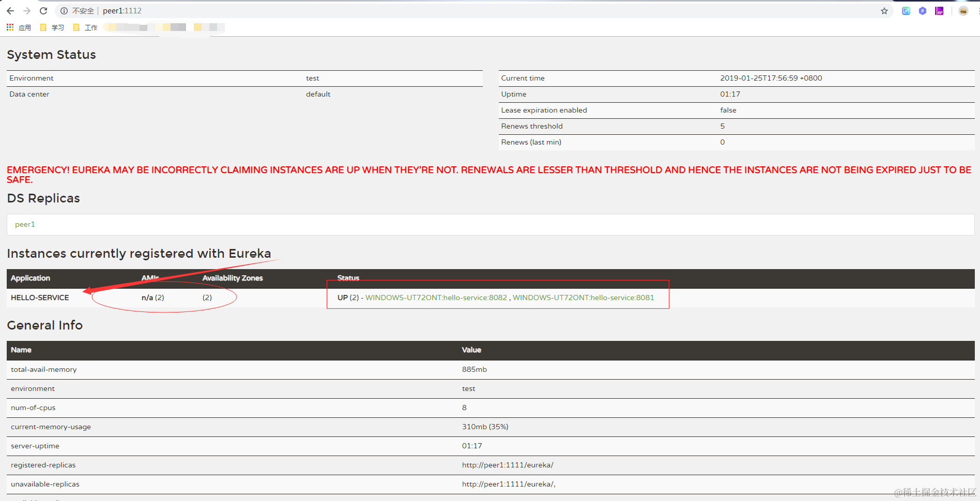
Task: Click the browser back arrow
Action: 10,11
